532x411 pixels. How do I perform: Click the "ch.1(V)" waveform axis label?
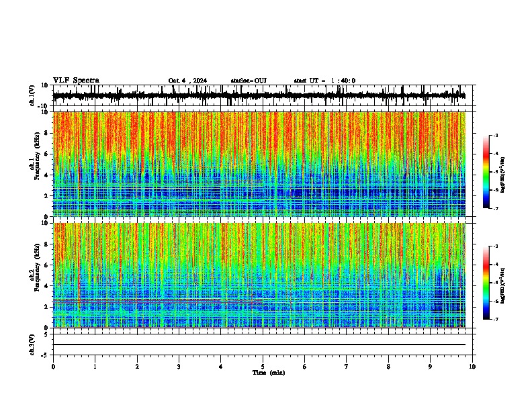(32, 95)
